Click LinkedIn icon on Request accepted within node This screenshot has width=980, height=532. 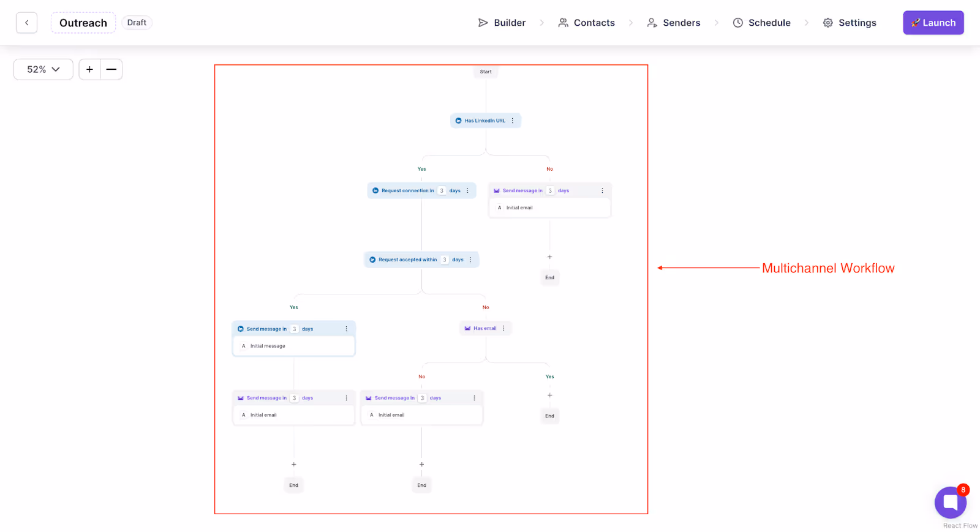[372, 260]
